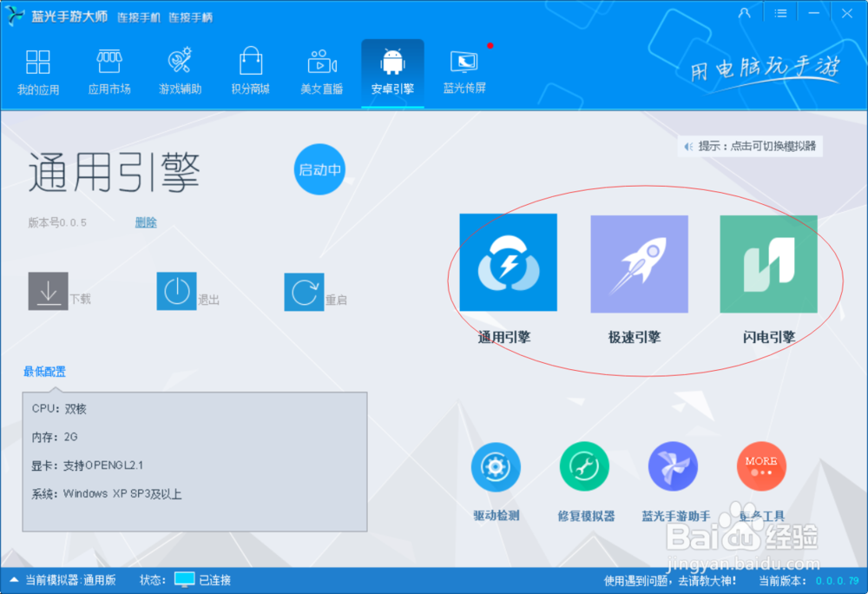Click the 已连接 monitor status icon
868x594 pixels.
[x=184, y=579]
